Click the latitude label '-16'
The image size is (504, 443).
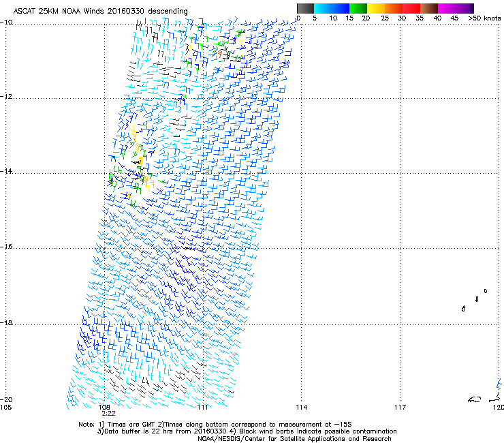6,247
